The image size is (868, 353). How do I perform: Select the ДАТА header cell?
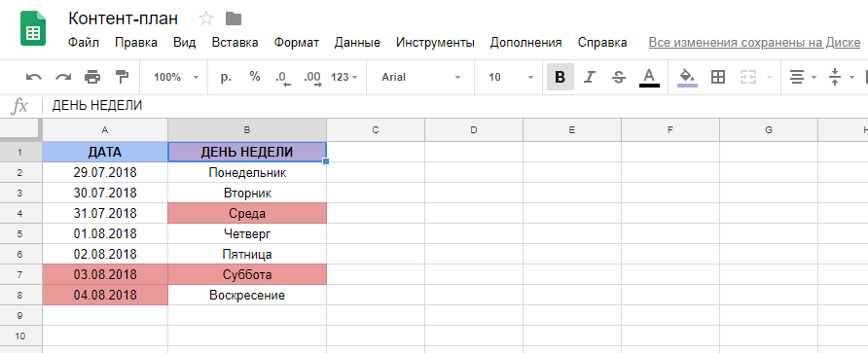click(105, 152)
